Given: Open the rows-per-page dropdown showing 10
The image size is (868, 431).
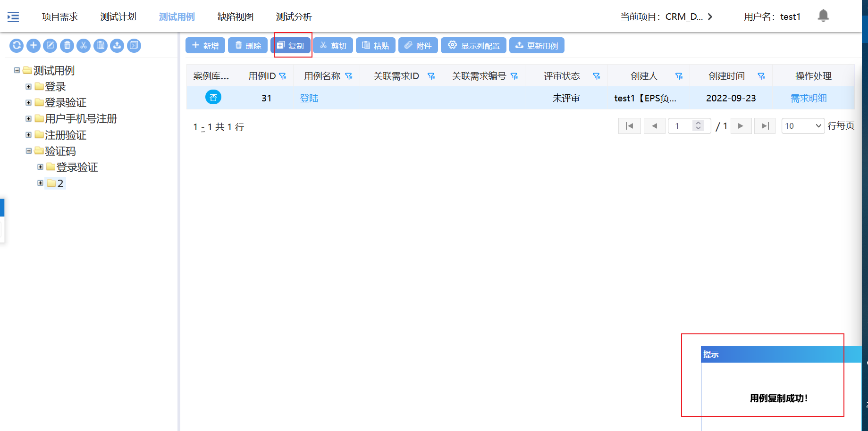Looking at the screenshot, I should pyautogui.click(x=803, y=126).
